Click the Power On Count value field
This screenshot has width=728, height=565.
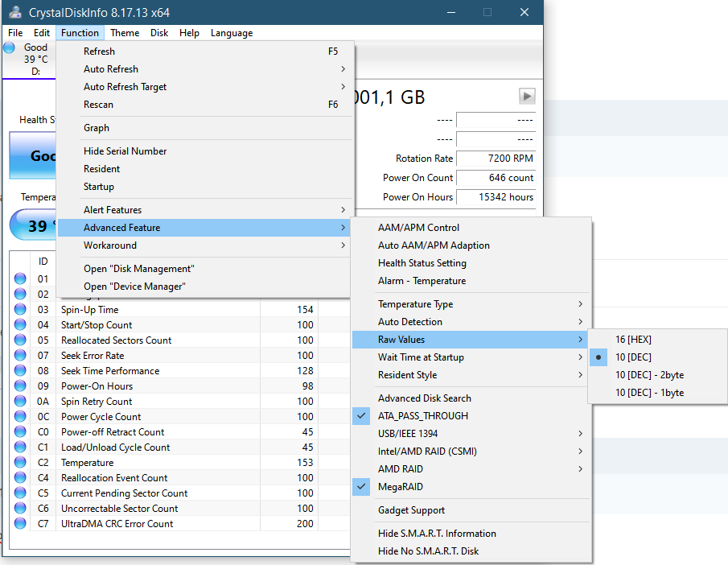coord(496,178)
